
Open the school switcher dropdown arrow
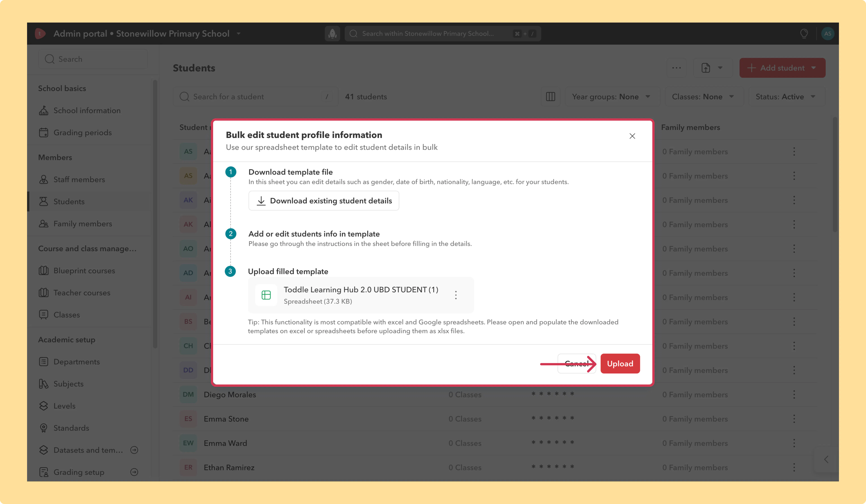click(238, 34)
